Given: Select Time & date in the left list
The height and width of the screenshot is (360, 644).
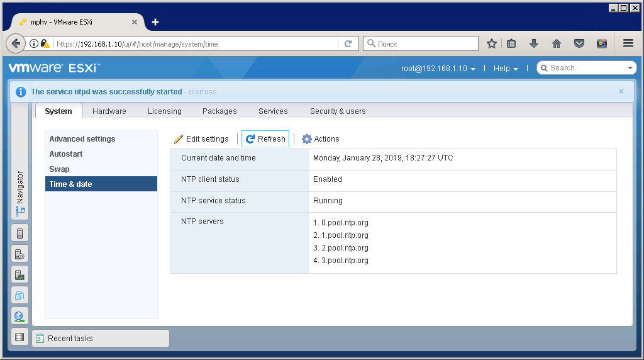Looking at the screenshot, I should (101, 184).
